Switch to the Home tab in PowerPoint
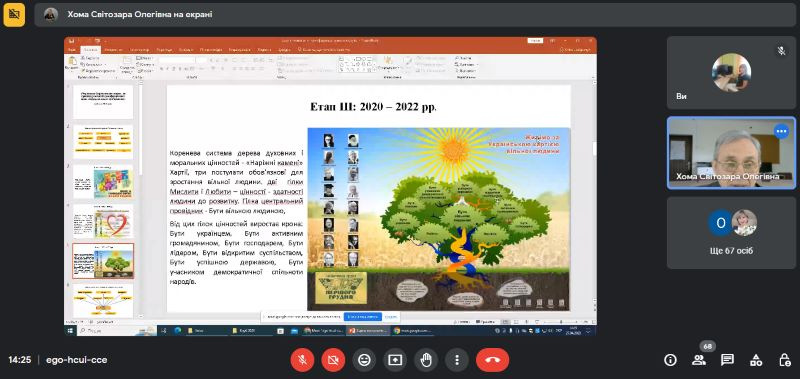This screenshot has width=800, height=379. [x=90, y=49]
